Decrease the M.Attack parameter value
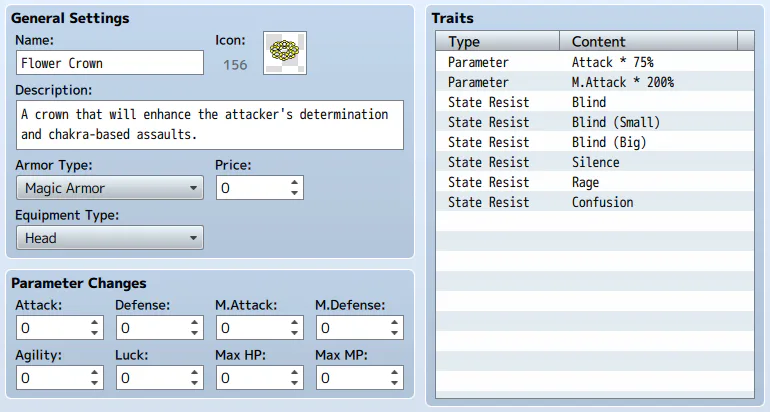The image size is (770, 412). (294, 333)
